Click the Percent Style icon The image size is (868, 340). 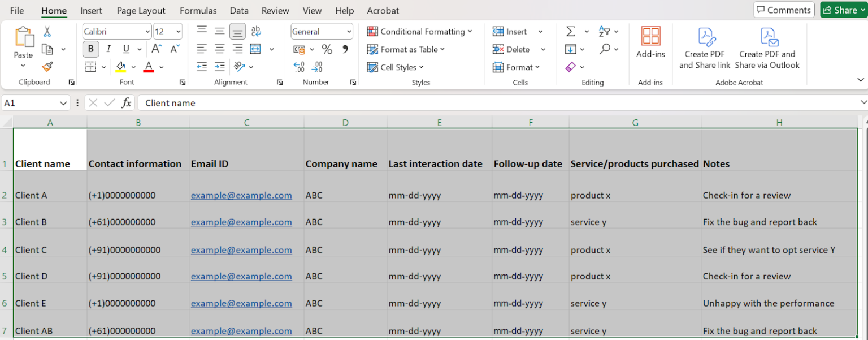pyautogui.click(x=326, y=49)
